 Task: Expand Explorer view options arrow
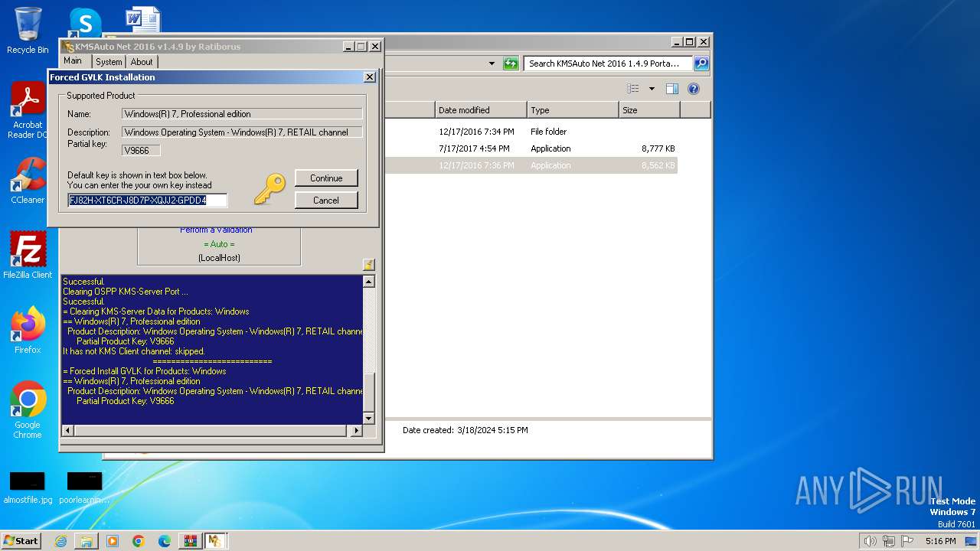click(652, 89)
